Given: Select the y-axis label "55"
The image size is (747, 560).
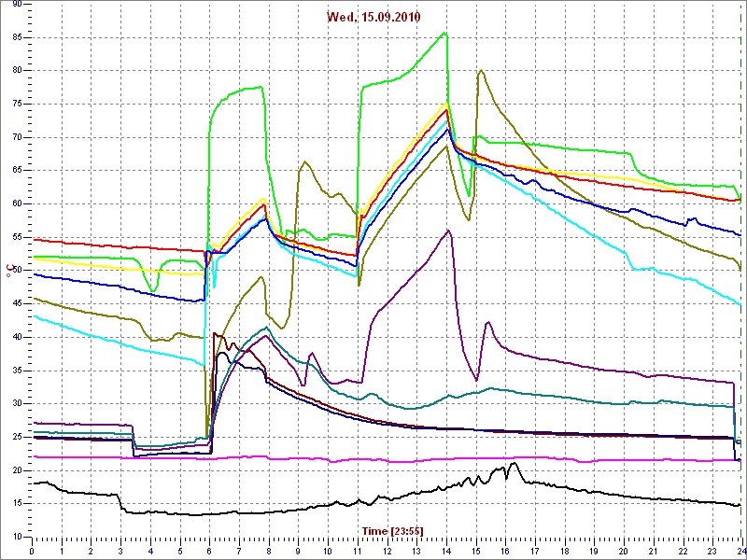Looking at the screenshot, I should (17, 237).
